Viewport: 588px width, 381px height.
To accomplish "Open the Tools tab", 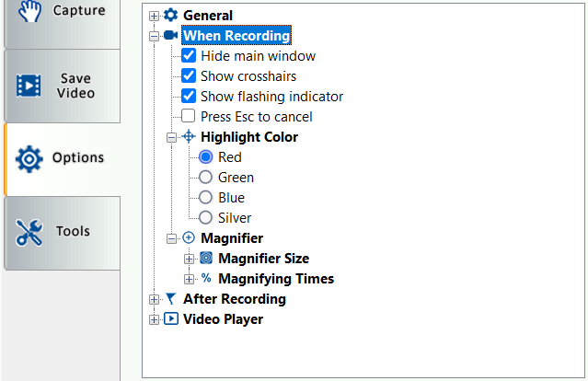I will (61, 232).
